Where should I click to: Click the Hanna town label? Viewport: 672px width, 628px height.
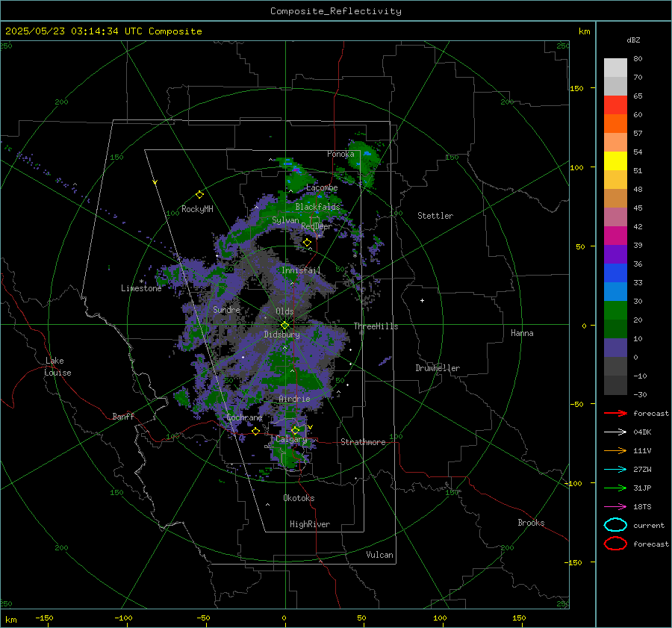[522, 333]
